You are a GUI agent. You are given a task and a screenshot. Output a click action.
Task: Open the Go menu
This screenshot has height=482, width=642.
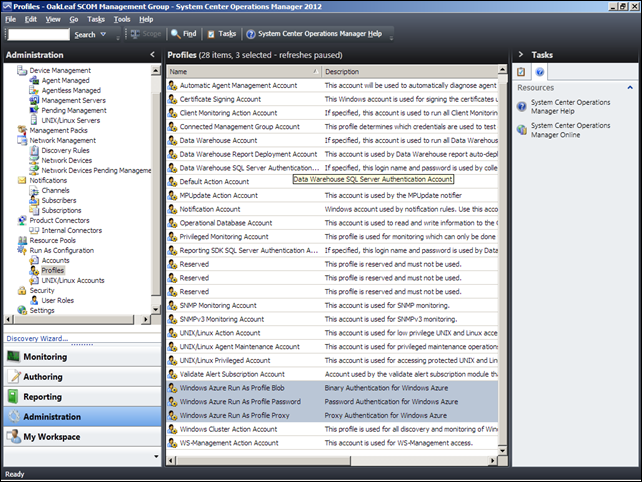pyautogui.click(x=74, y=19)
